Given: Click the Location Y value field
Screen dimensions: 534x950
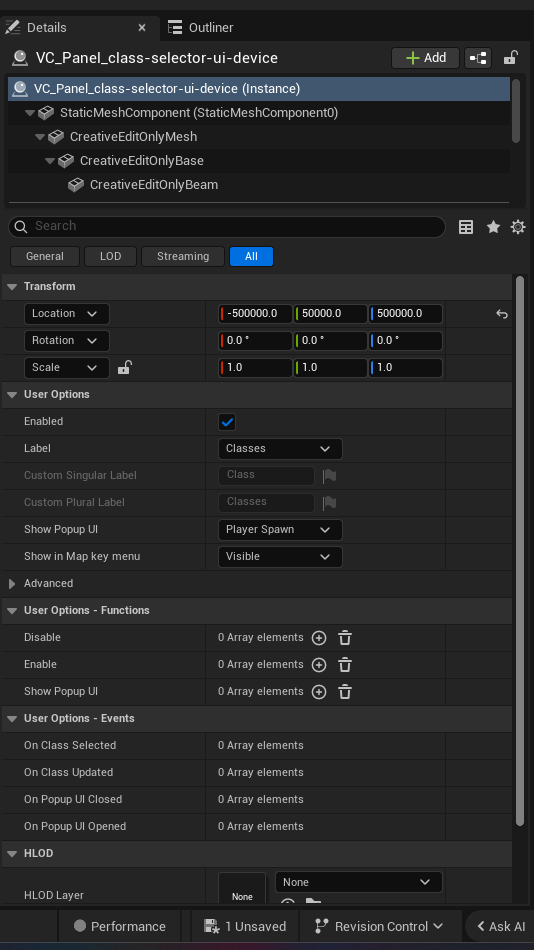Looking at the screenshot, I should pos(330,314).
